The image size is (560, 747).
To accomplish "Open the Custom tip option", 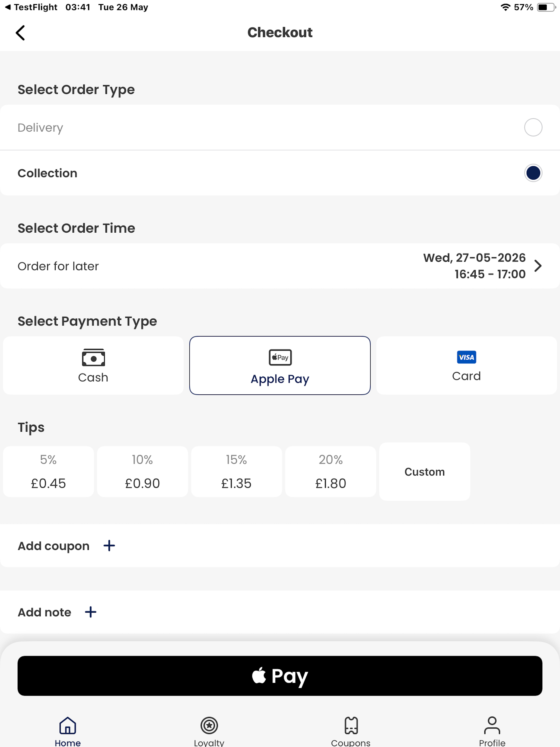I will point(425,471).
